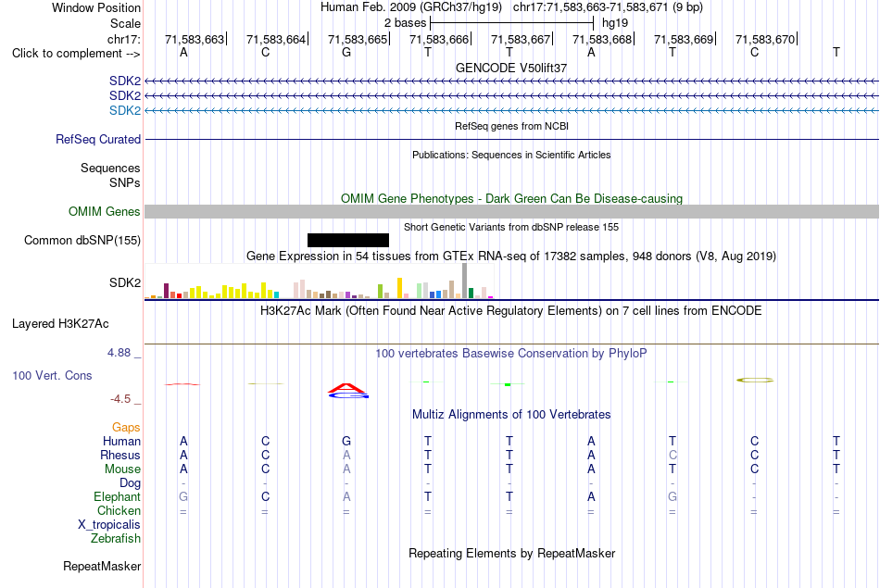The width and height of the screenshot is (880, 588).
Task: Click the Window Position label
Action: click(96, 7)
